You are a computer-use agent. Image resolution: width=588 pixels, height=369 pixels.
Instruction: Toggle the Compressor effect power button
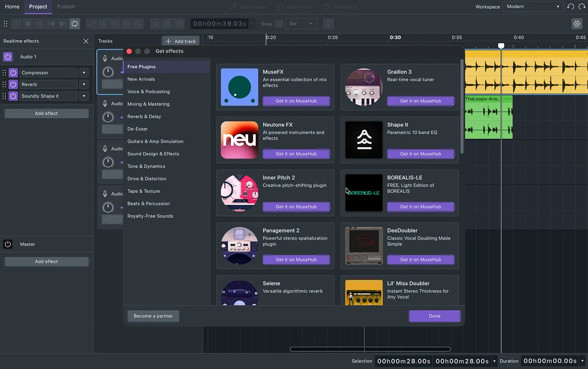(x=13, y=73)
